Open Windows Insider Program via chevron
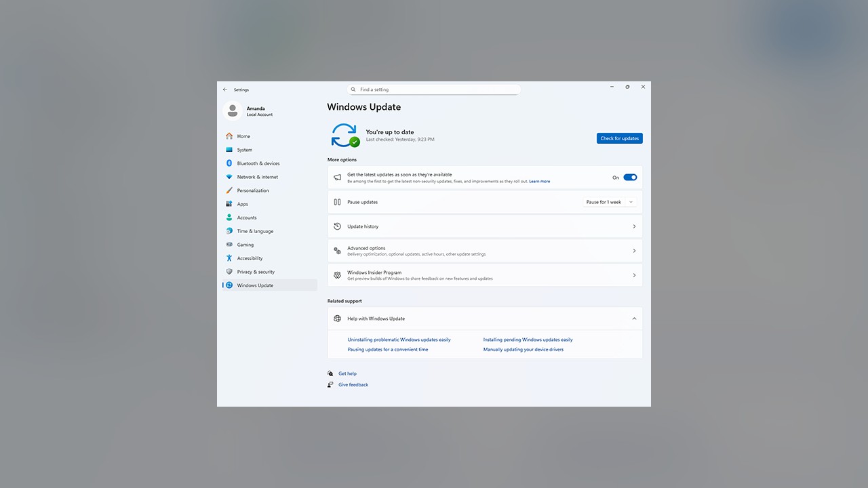 [634, 275]
